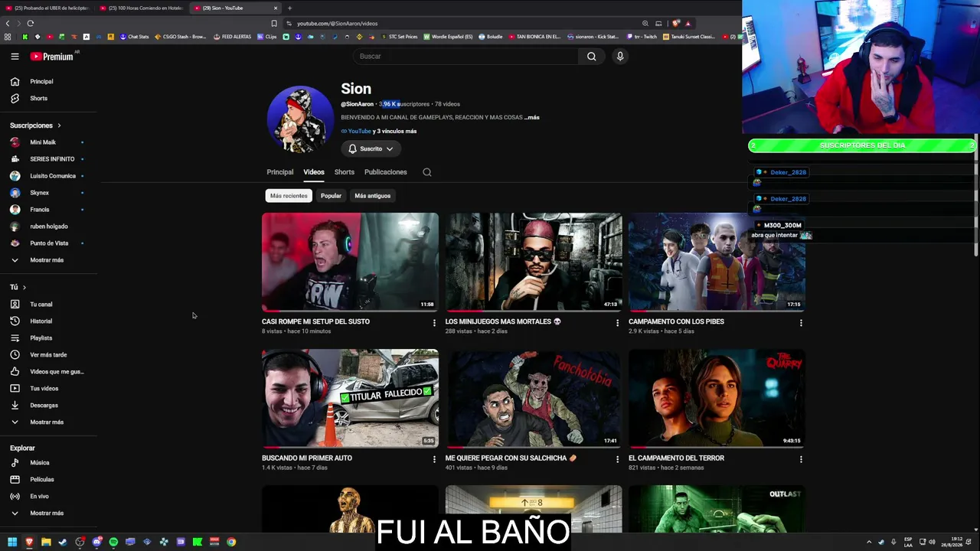Open the Publicaciones channel tab
The width and height of the screenshot is (980, 551).
tap(386, 172)
